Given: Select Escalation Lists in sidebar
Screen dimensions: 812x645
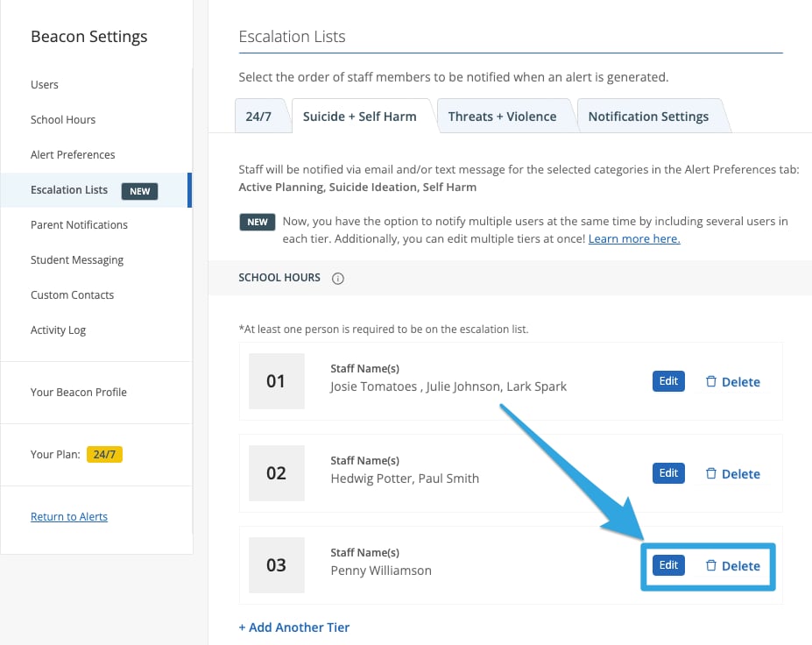Looking at the screenshot, I should tap(95, 190).
